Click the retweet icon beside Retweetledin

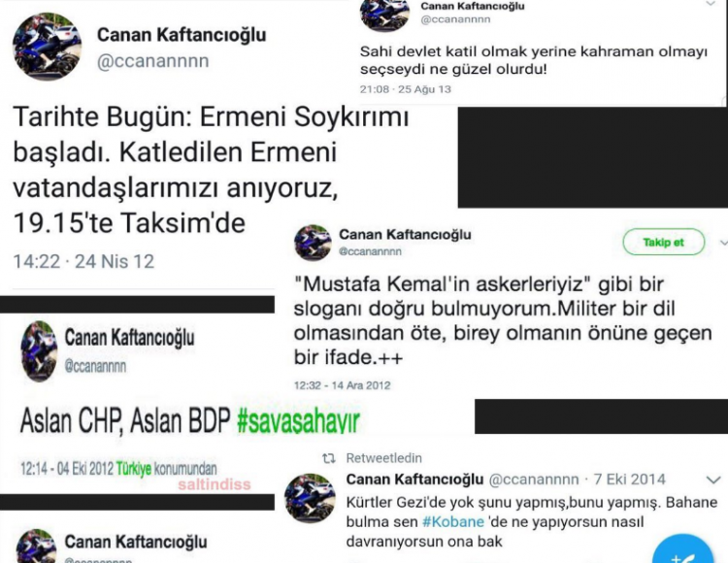click(329, 458)
